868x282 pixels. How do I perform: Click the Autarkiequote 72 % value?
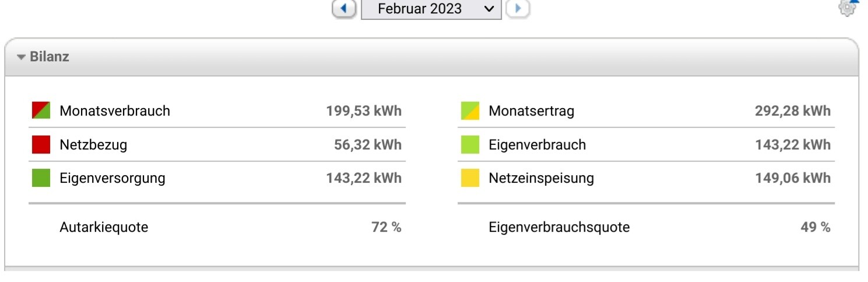coord(386,227)
